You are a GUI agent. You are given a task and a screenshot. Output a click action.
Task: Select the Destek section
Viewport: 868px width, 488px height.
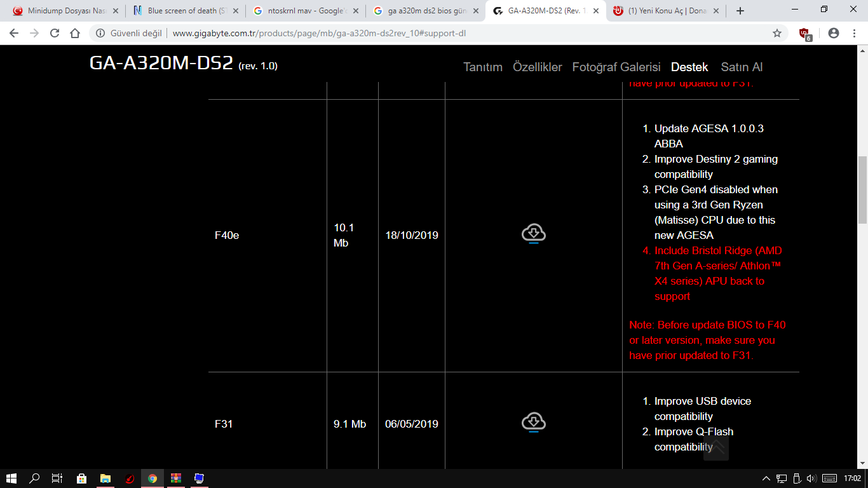point(689,67)
